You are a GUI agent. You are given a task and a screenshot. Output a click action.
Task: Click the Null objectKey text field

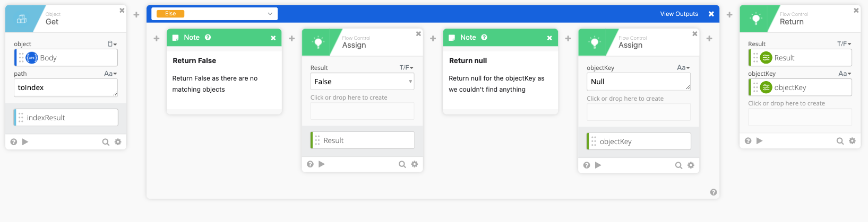tap(638, 82)
